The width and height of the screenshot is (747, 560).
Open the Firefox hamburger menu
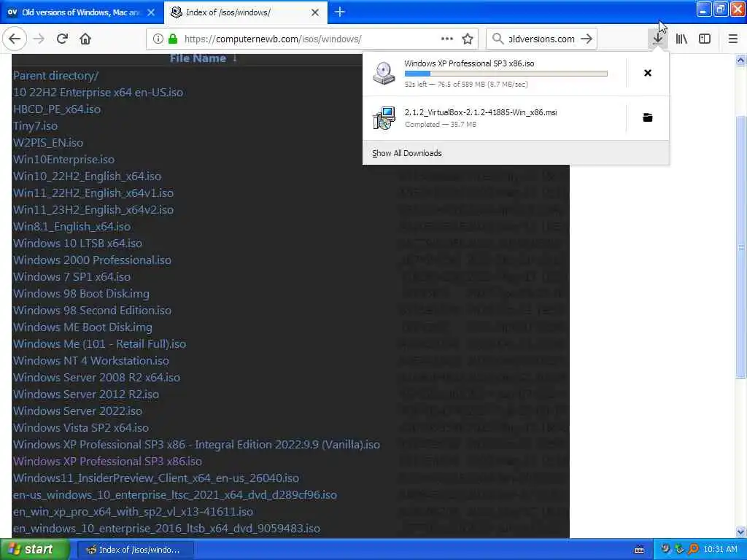(733, 39)
